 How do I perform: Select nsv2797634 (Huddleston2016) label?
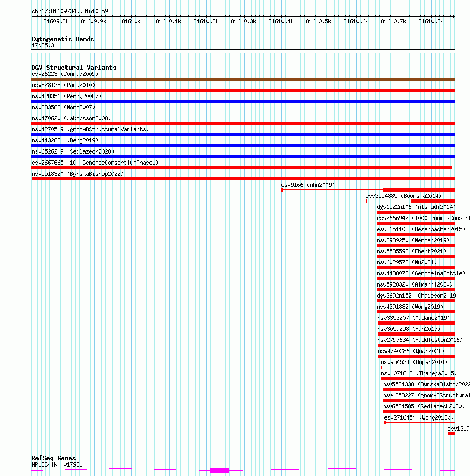click(x=420, y=340)
